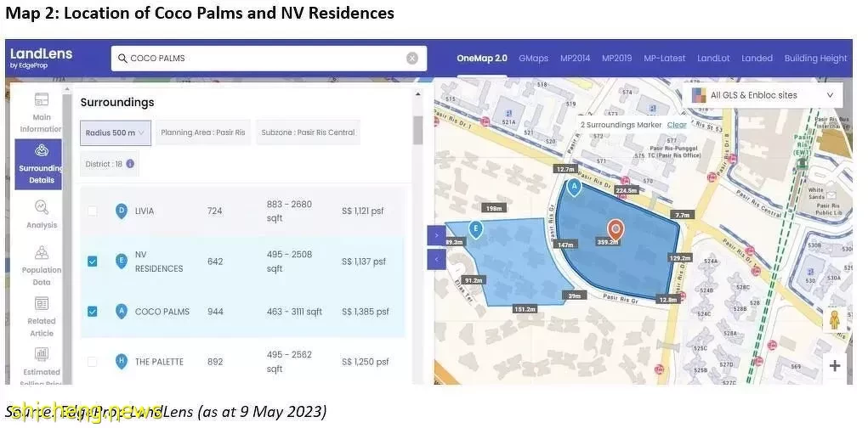868x428 pixels.
Task: Click in the COCO PALMS search field
Action: pyautogui.click(x=269, y=58)
